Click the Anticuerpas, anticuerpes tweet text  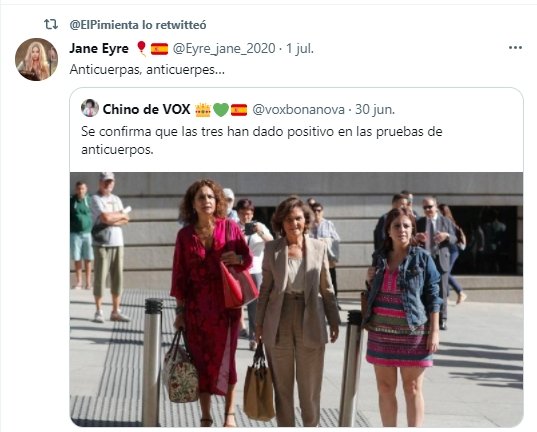click(147, 70)
